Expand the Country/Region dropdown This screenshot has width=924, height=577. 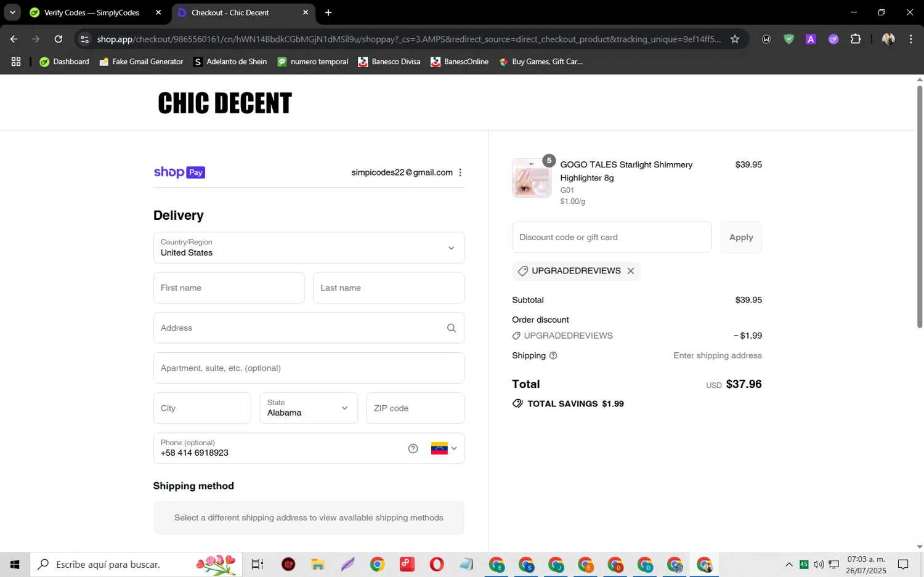309,248
